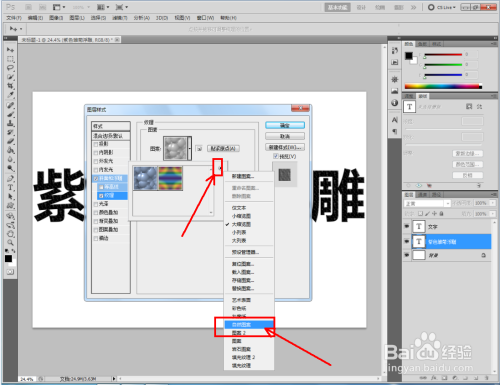Select the Clone Stamp tool
The image size is (500, 385).
[x=10, y=123]
